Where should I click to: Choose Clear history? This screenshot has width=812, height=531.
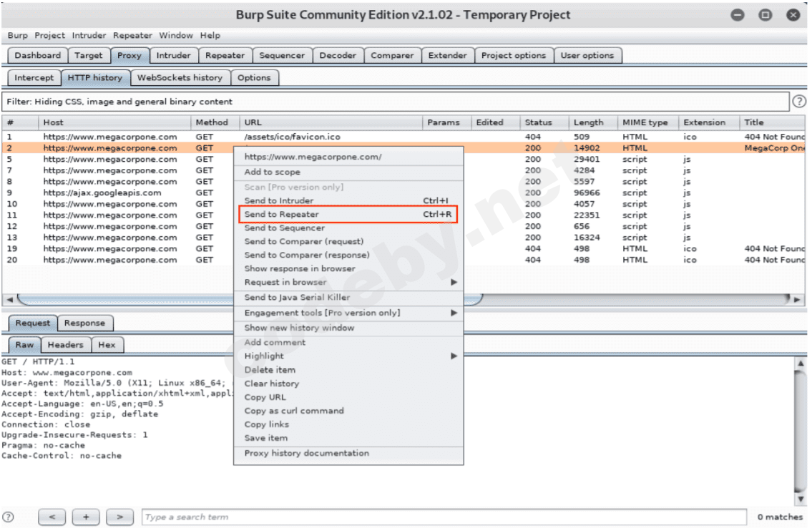348,384
